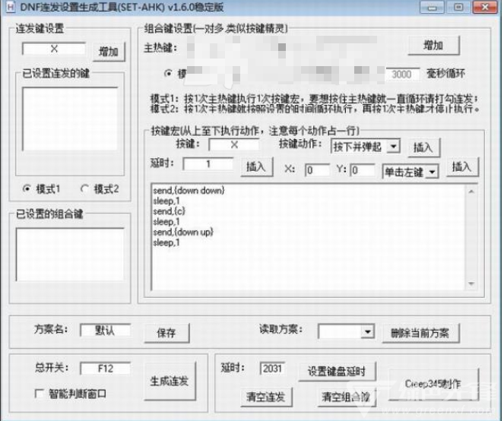Screen dimensions: 504x421
Task: Click the maximize window button
Action: 458,8
